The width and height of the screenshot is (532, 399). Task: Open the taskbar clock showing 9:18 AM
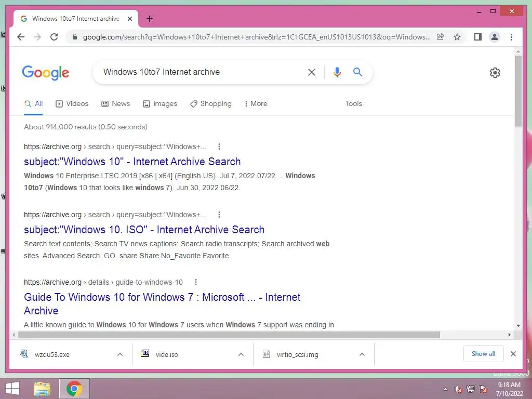(509, 389)
